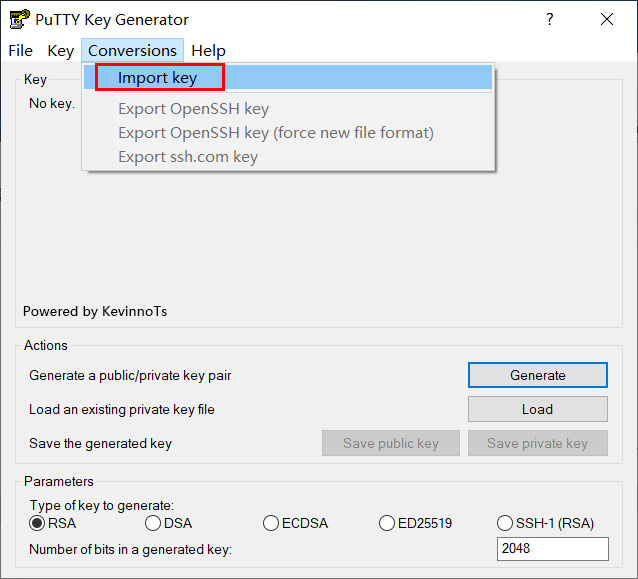
Task: Click 'Save the generated key' label
Action: click(101, 443)
